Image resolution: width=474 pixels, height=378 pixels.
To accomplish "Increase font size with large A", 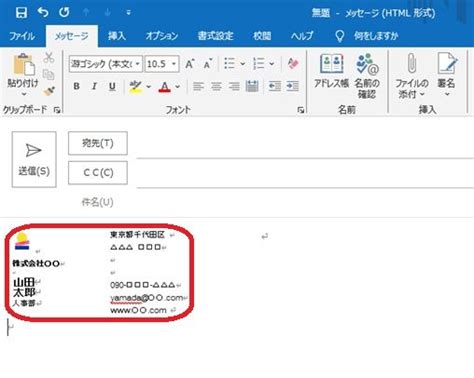I will click(x=190, y=63).
